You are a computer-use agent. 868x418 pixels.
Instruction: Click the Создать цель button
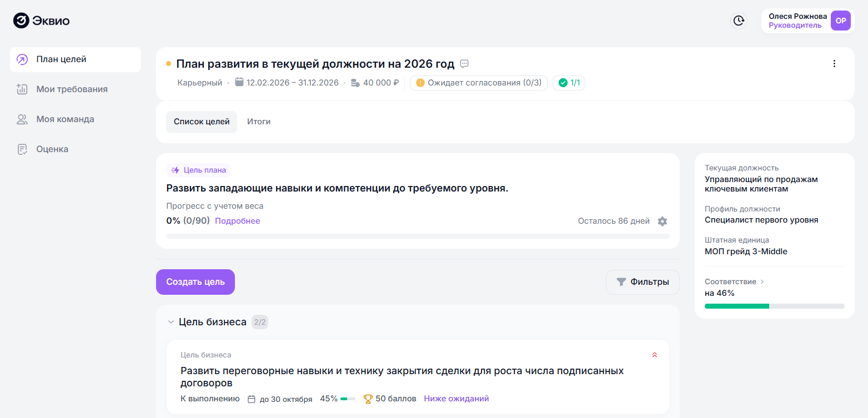click(x=195, y=282)
